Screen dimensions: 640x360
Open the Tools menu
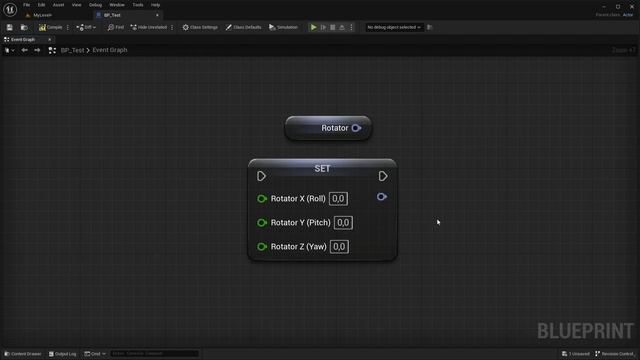coord(138,5)
